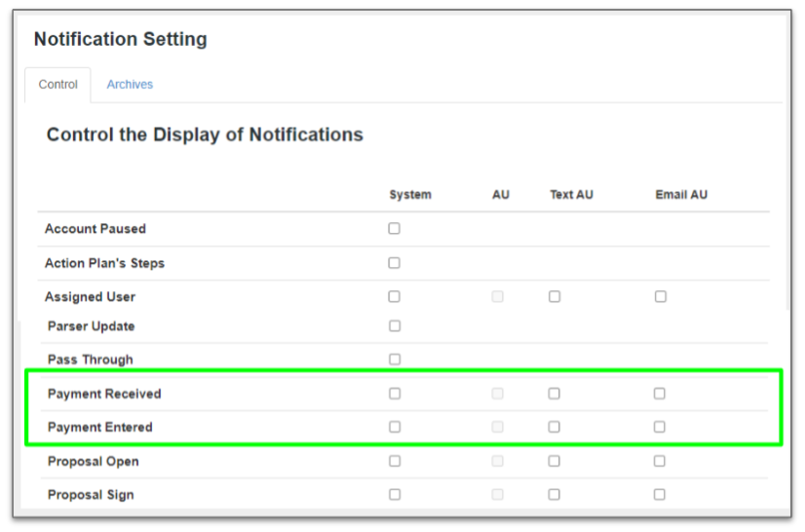The height and width of the screenshot is (532, 805).
Task: Click the AU checkbox for Proposal Open
Action: click(x=497, y=461)
